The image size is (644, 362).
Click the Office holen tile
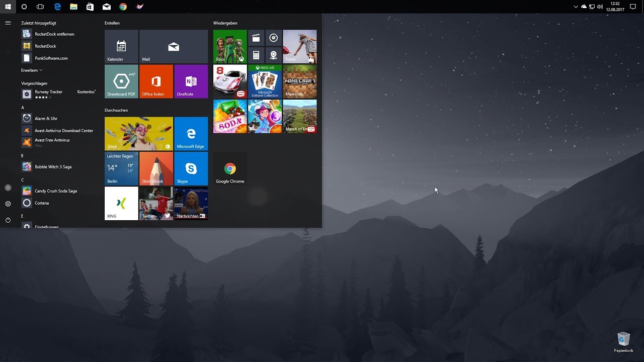coord(156,81)
